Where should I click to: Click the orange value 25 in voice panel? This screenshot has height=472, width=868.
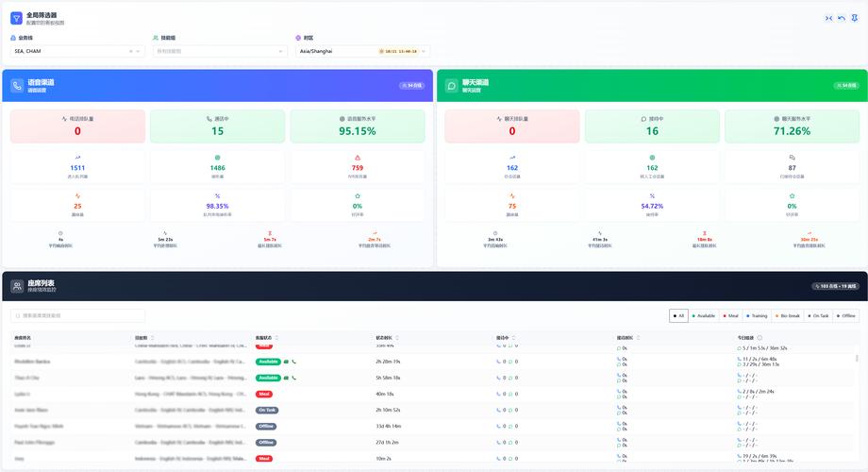click(77, 206)
